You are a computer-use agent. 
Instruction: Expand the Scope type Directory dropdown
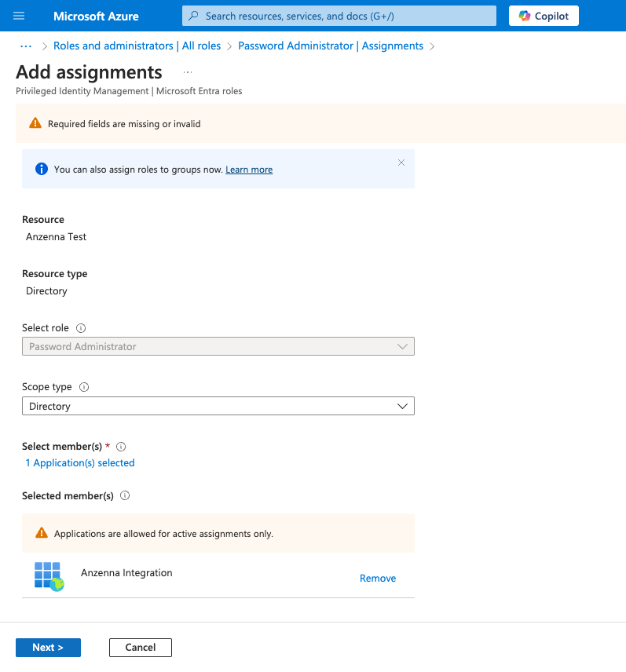(x=218, y=406)
